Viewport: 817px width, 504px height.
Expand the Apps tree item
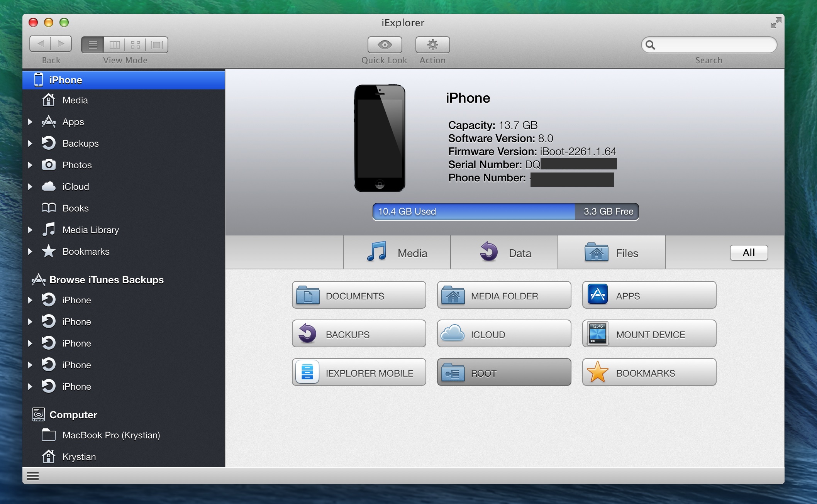click(30, 122)
